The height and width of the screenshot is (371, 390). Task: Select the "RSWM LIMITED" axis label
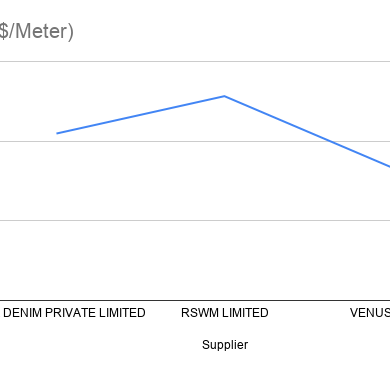[x=225, y=313]
